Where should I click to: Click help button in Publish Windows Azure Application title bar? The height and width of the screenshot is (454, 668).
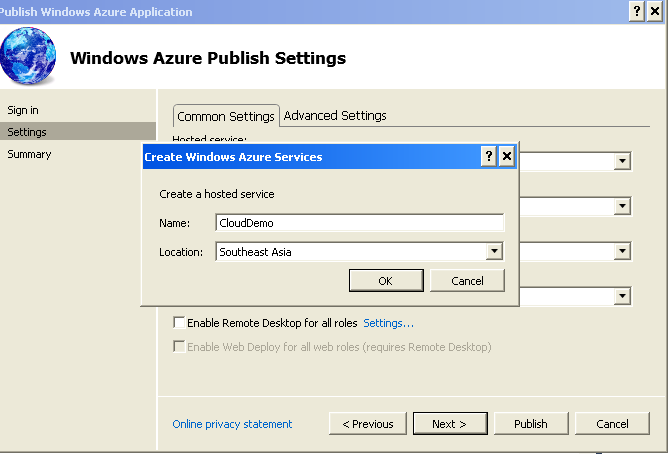637,11
